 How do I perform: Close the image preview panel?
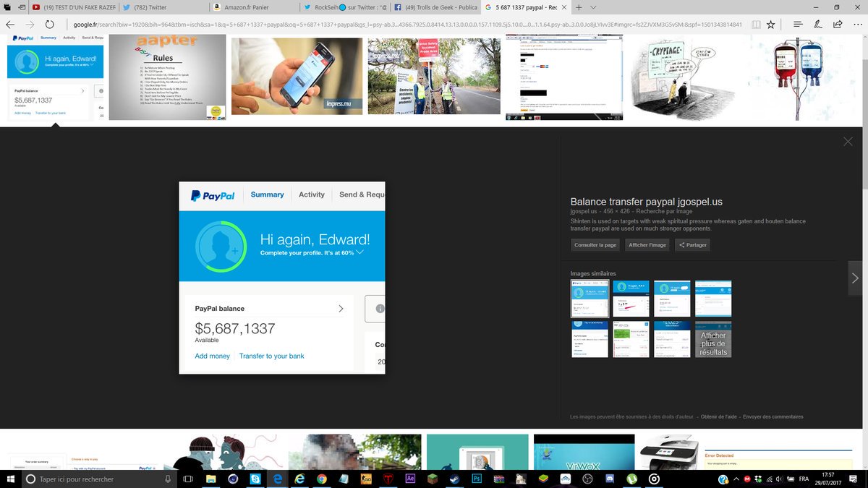(x=848, y=142)
